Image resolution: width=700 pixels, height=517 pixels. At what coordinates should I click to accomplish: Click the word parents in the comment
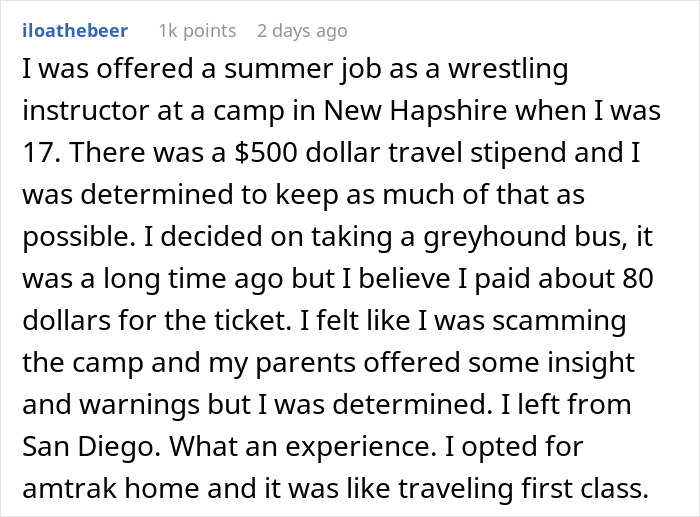click(x=306, y=363)
